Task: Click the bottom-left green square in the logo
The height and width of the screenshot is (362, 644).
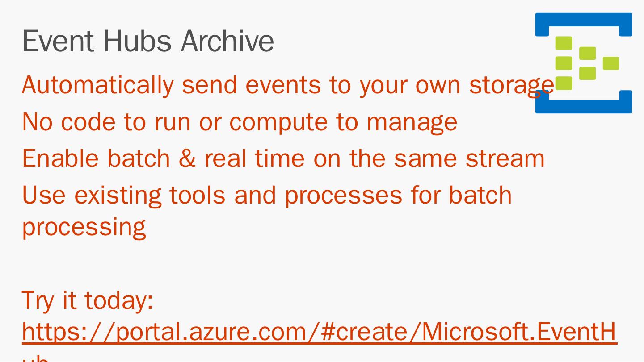Action: tap(564, 83)
